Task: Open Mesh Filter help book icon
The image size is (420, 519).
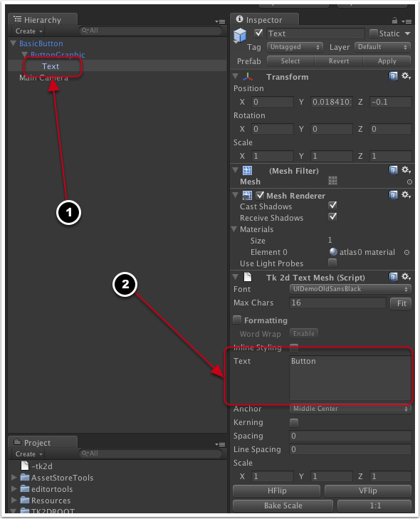Action: point(393,170)
